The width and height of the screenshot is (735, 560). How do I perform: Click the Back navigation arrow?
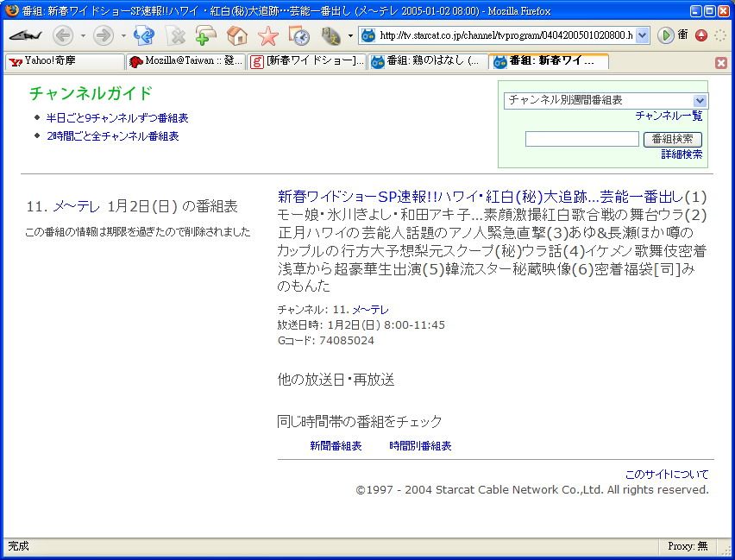pos(63,35)
